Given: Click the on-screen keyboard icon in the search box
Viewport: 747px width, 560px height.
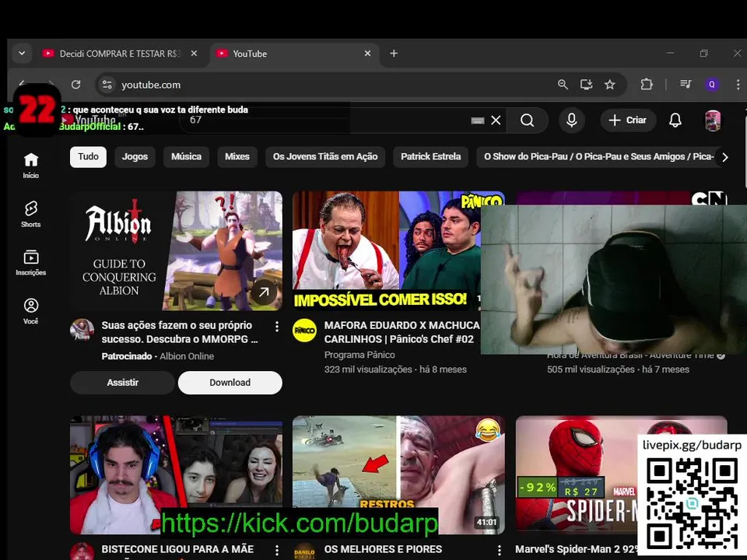Looking at the screenshot, I should (477, 121).
